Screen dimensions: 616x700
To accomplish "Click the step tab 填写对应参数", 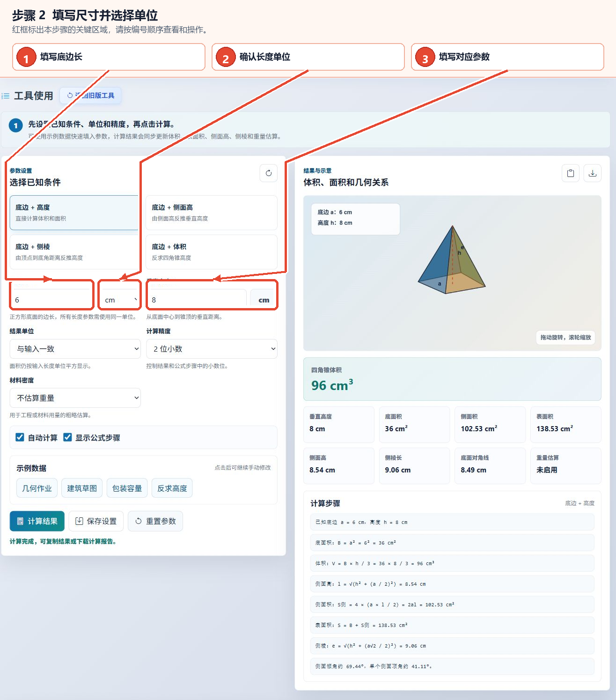I will [x=507, y=57].
